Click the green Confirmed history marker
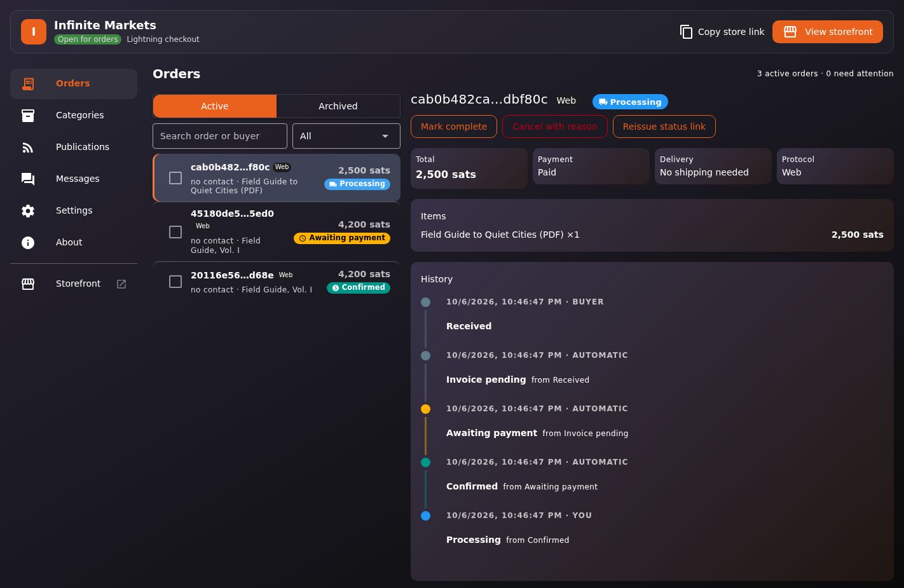The image size is (904, 588). 426,462
